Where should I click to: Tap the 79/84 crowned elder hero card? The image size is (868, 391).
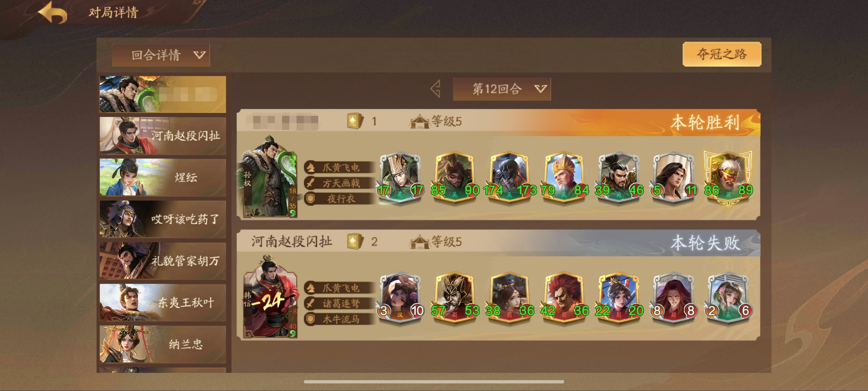coord(564,178)
